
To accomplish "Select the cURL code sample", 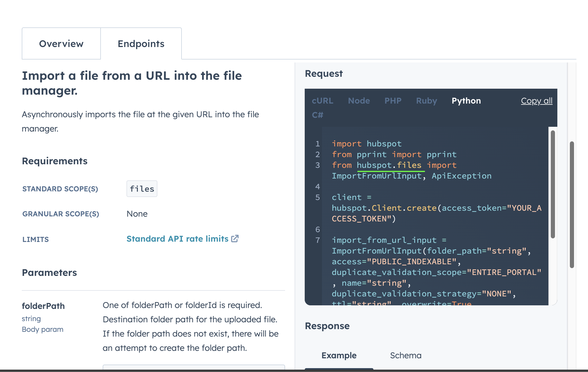I will coord(323,101).
